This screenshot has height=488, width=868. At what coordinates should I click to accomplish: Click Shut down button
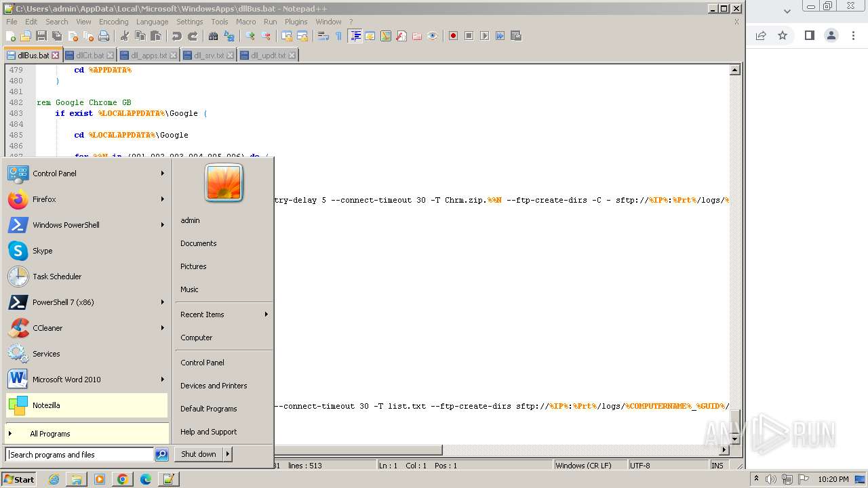tap(199, 454)
